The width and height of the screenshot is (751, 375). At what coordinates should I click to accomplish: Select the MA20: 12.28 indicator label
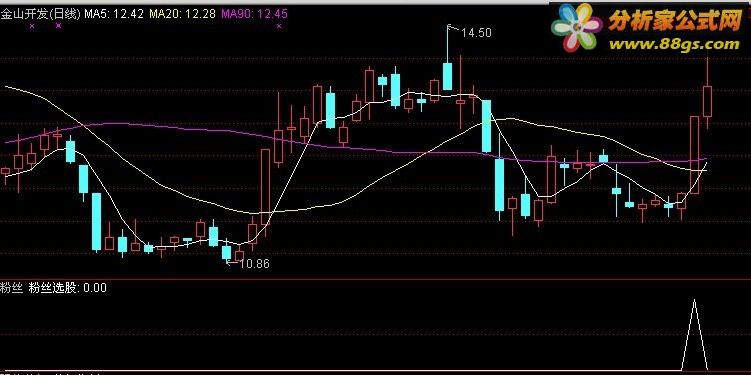pyautogui.click(x=182, y=14)
